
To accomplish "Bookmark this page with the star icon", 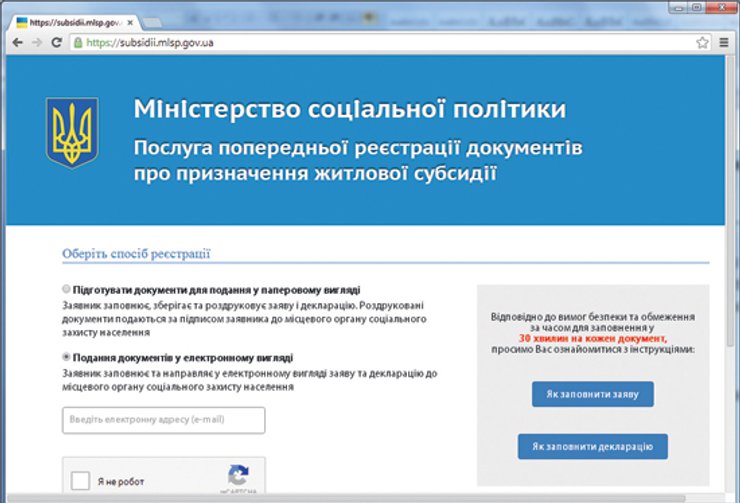I will click(702, 42).
